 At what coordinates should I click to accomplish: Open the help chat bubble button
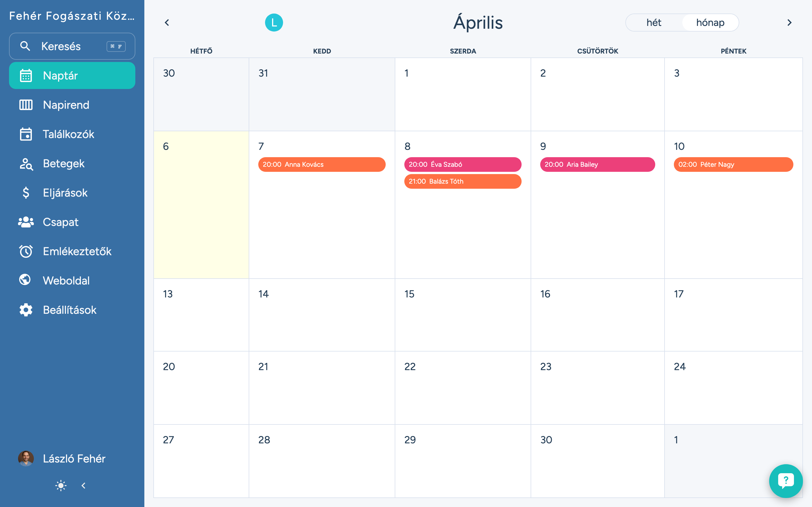tap(785, 481)
